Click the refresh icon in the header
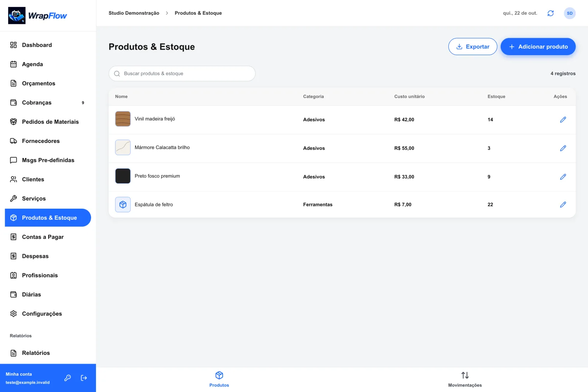This screenshot has width=588, height=392. point(551,13)
